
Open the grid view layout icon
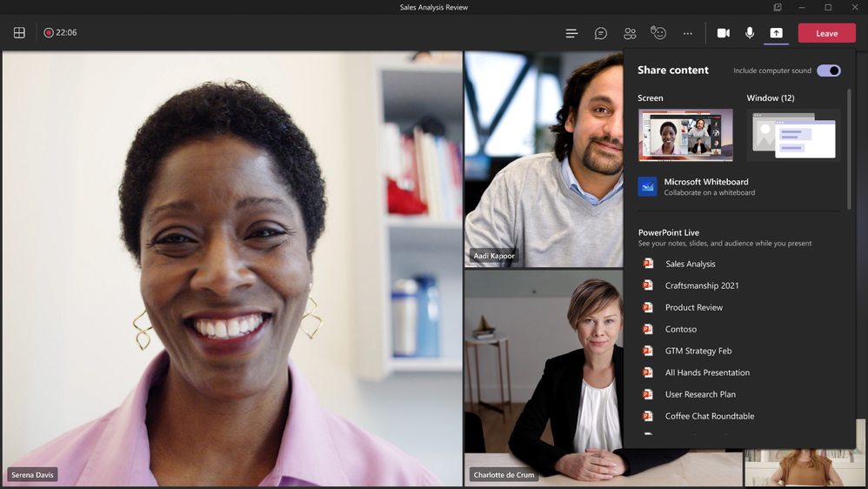19,33
